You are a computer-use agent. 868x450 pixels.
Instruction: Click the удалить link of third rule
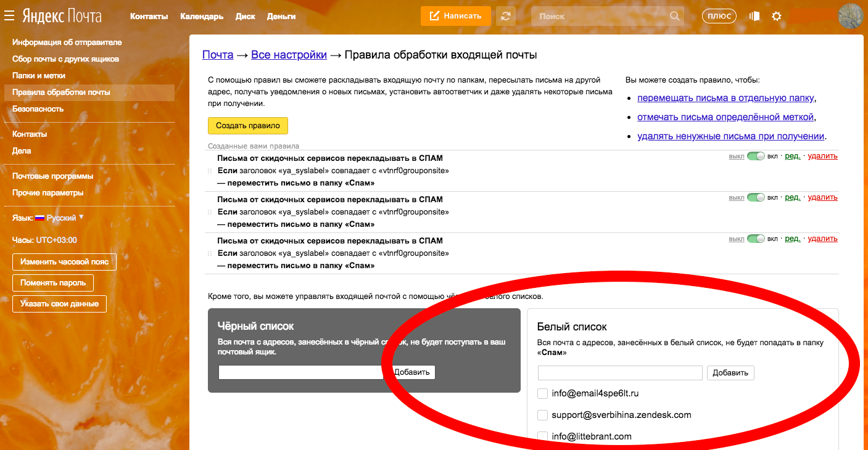822,239
